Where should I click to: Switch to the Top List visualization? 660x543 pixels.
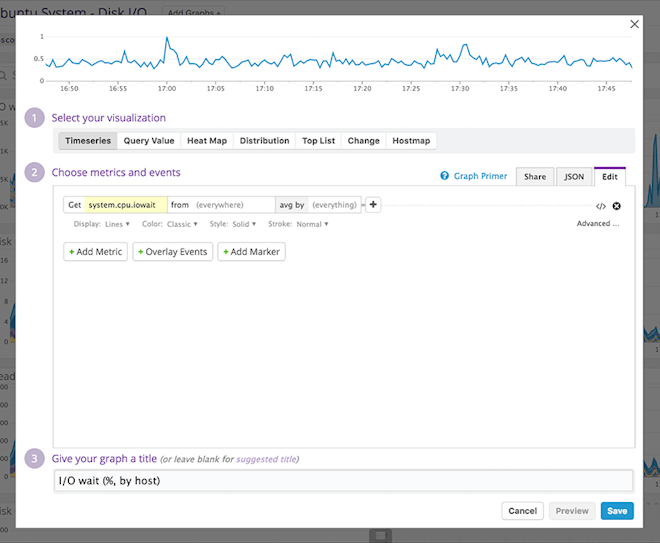coord(319,141)
